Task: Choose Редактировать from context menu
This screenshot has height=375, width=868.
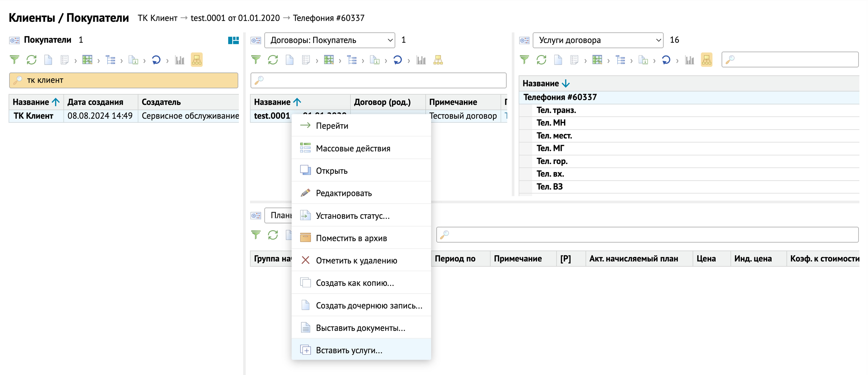Action: point(361,193)
